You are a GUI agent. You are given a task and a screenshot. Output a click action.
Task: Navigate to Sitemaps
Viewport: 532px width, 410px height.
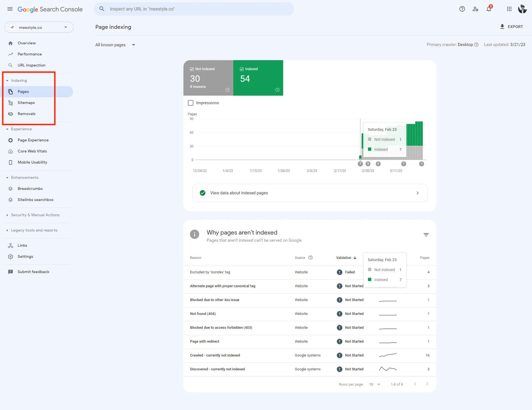point(26,103)
